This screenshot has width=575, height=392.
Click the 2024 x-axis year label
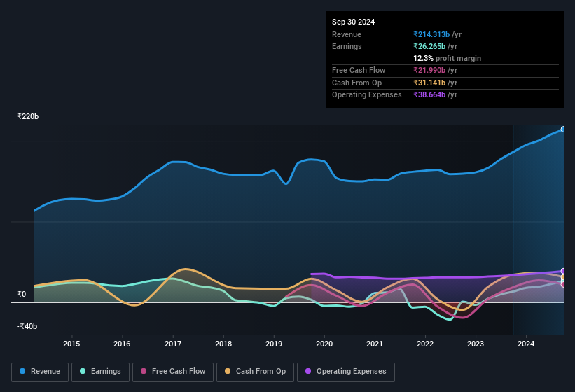click(526, 344)
